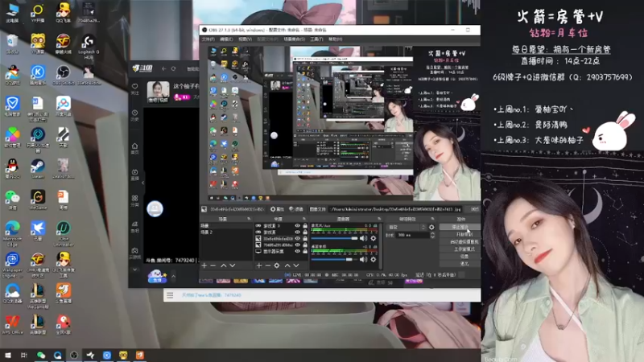644x362 pixels.
Task: Expand the up arrow beside Douyu mascot icon
Action: 173,276
